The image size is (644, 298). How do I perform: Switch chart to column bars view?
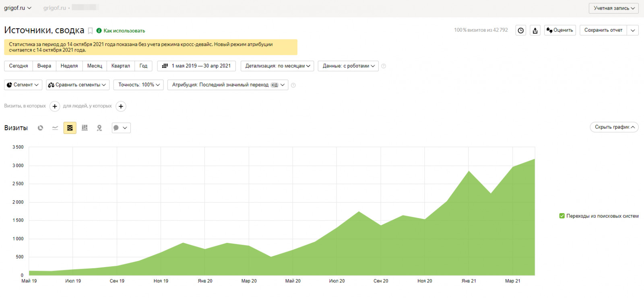click(85, 128)
